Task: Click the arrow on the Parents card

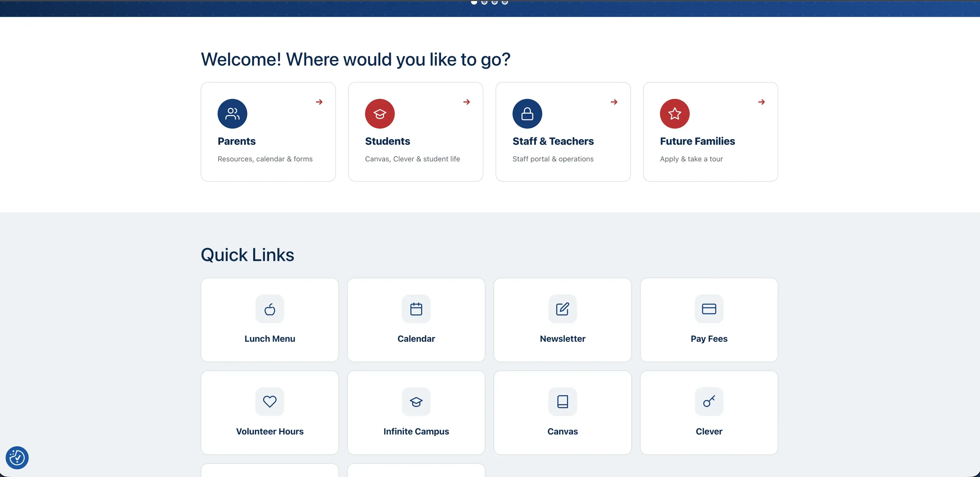Action: coord(319,102)
